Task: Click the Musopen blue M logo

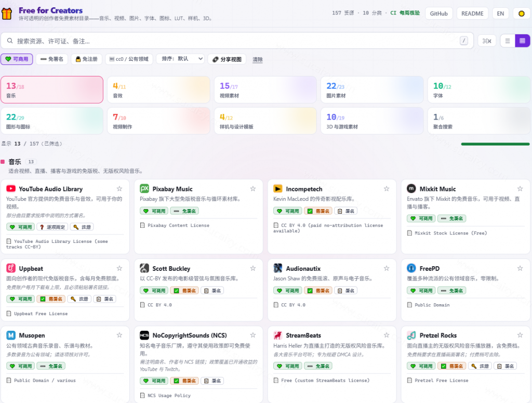Action: pos(11,335)
